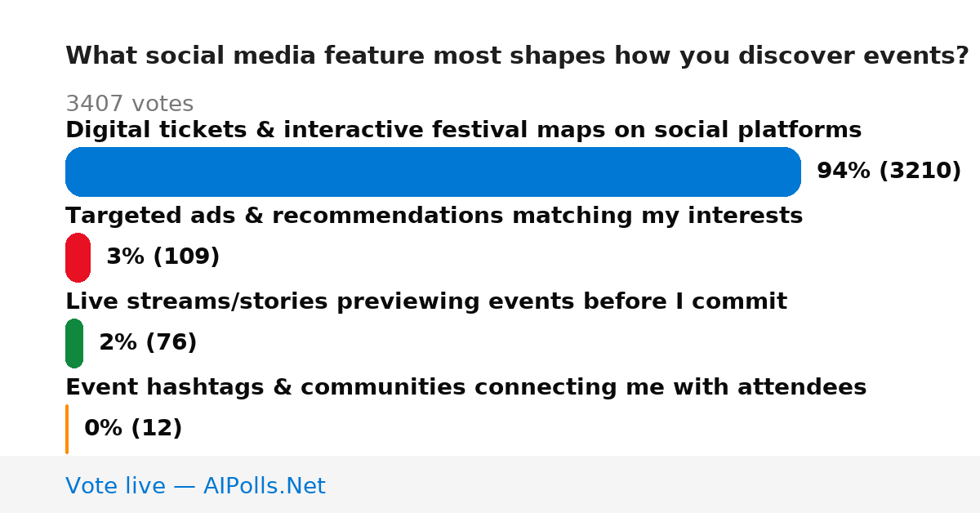Select Event hashtags & communities option

[465, 387]
